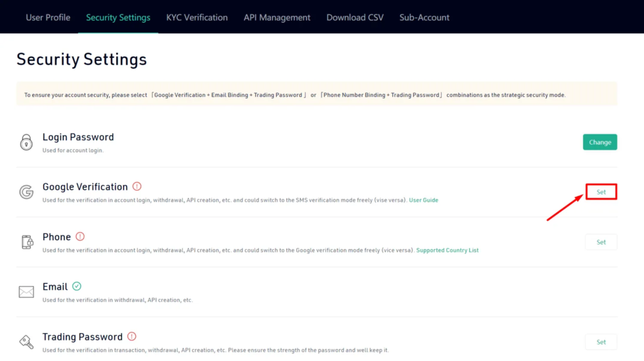Image resolution: width=644 pixels, height=361 pixels.
Task: Click the Login Password padlock icon
Action: 26,142
